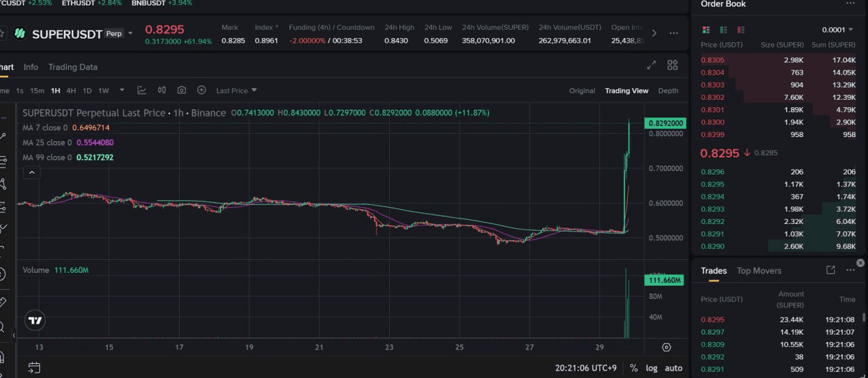Viewport: 868px width, 378px height.
Task: Pop out the Trades panel
Action: (x=831, y=270)
